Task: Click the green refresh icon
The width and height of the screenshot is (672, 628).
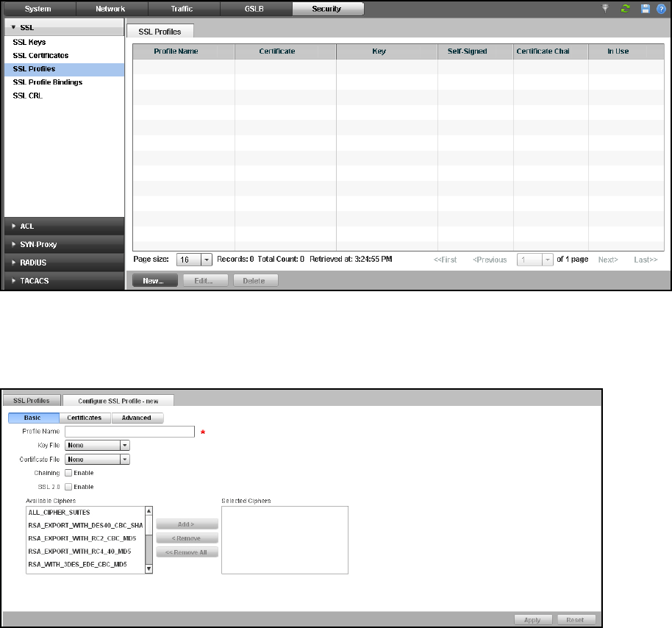Action: pyautogui.click(x=625, y=9)
